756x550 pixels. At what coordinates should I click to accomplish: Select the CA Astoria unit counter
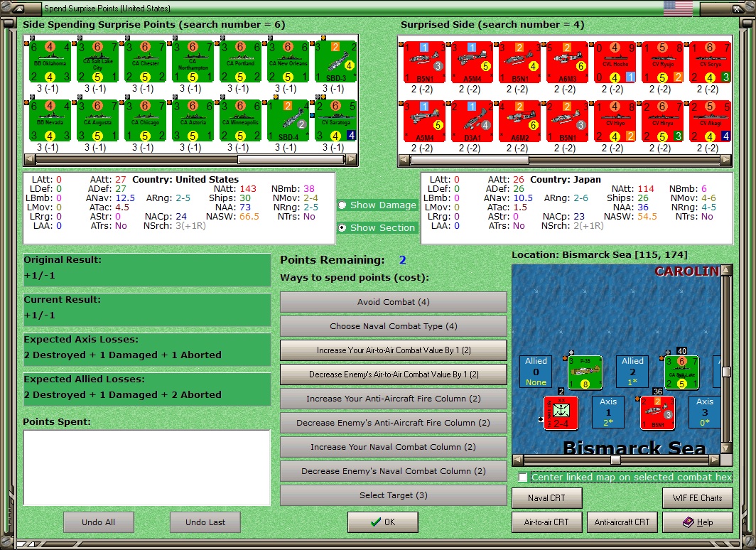point(193,121)
